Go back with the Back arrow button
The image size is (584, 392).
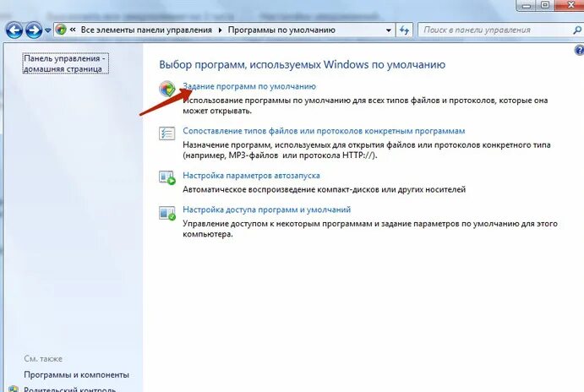[x=14, y=30]
